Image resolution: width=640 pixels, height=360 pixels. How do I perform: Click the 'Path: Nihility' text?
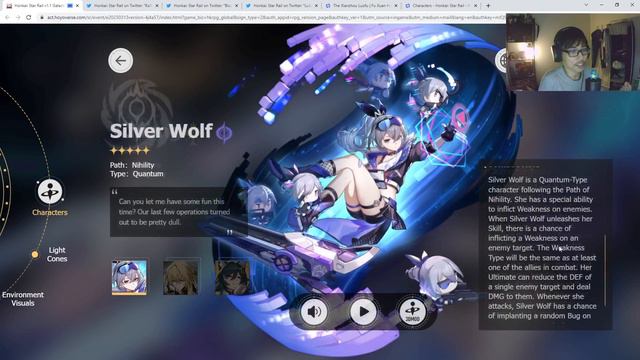[132, 165]
